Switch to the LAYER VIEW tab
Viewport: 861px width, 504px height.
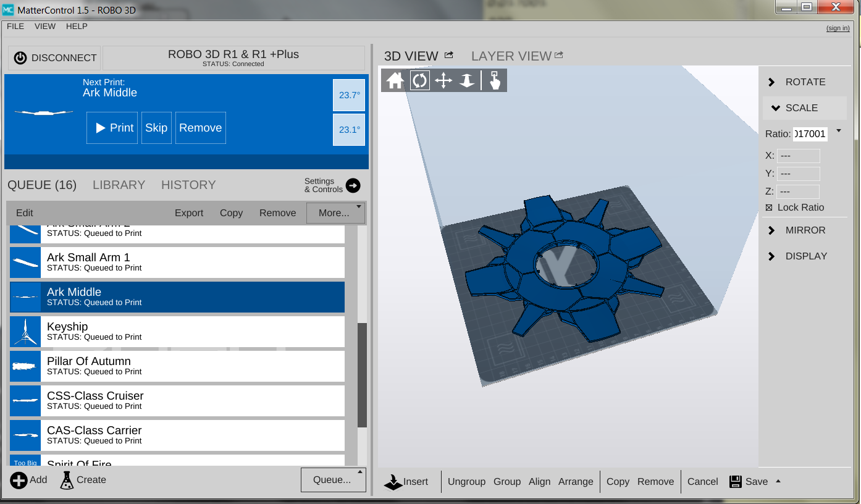point(511,56)
